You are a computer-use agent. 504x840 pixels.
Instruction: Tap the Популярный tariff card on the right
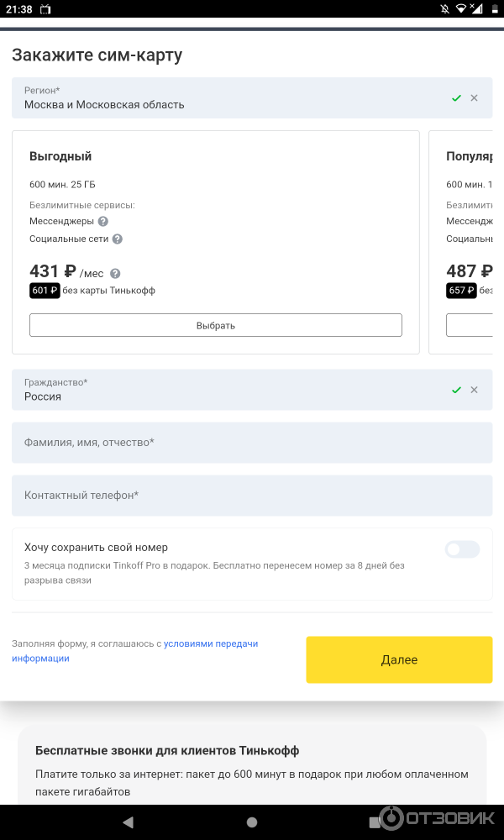[466, 242]
